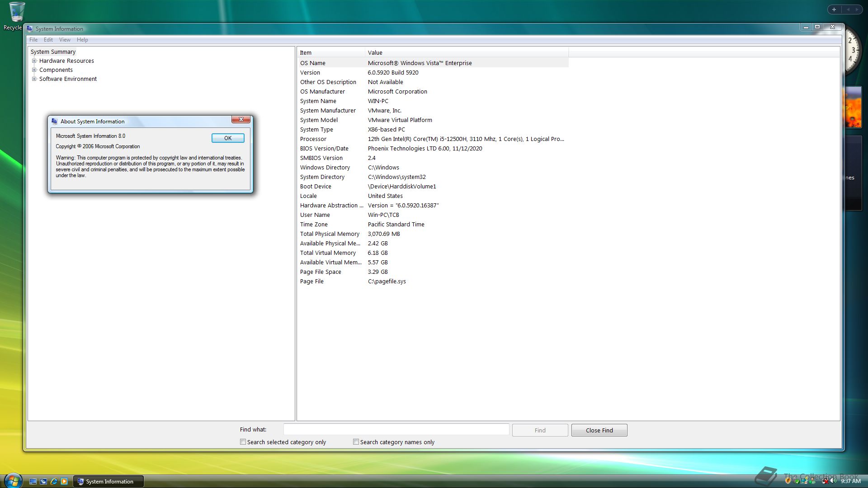Close the About System Information dialog

(241, 119)
